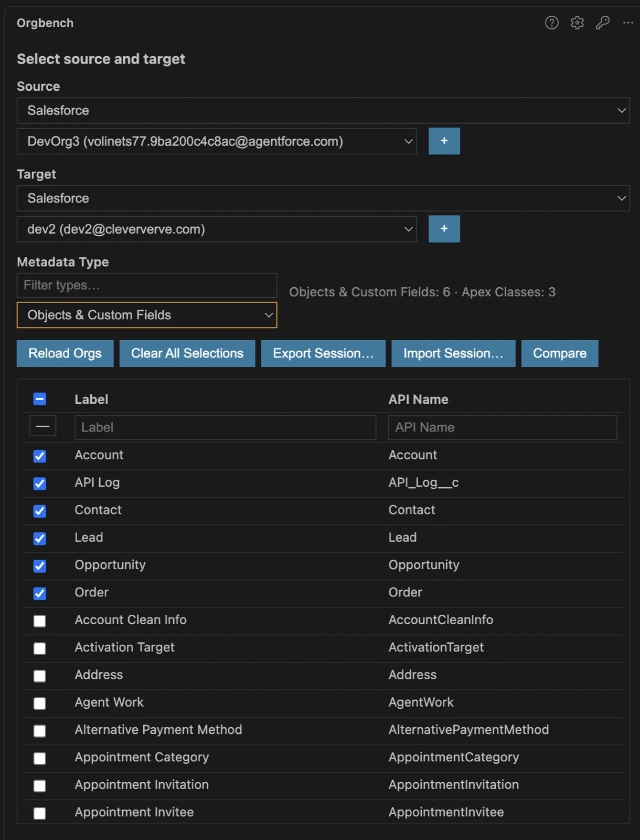Click the AppointmentInvitee API name cell
Viewport: 640px width, 840px height.
[446, 812]
